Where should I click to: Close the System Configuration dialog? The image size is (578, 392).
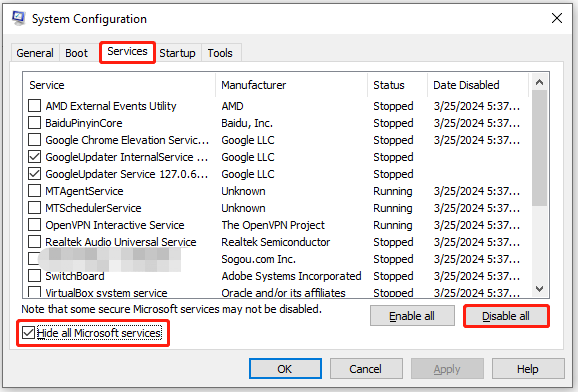point(557,18)
